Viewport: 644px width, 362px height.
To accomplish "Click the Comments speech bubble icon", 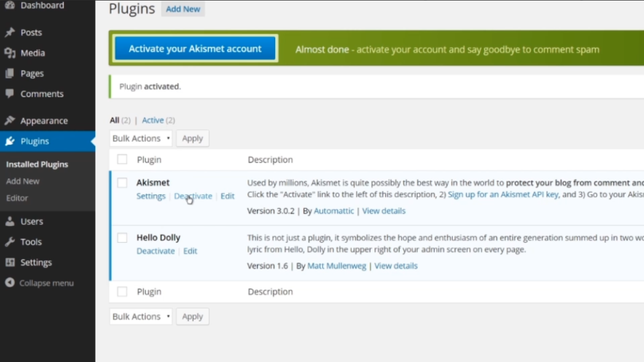I will pyautogui.click(x=10, y=94).
